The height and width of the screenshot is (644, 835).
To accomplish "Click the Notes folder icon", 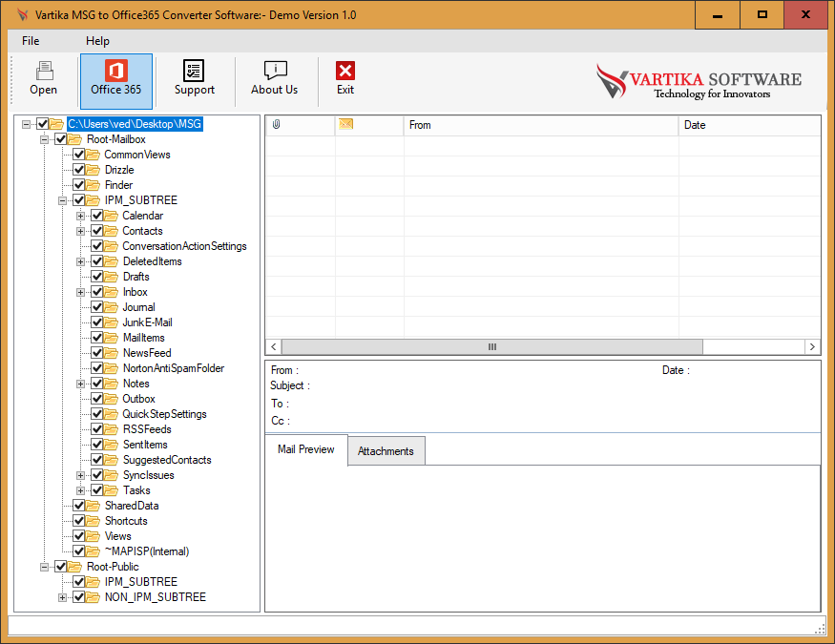I will (111, 384).
